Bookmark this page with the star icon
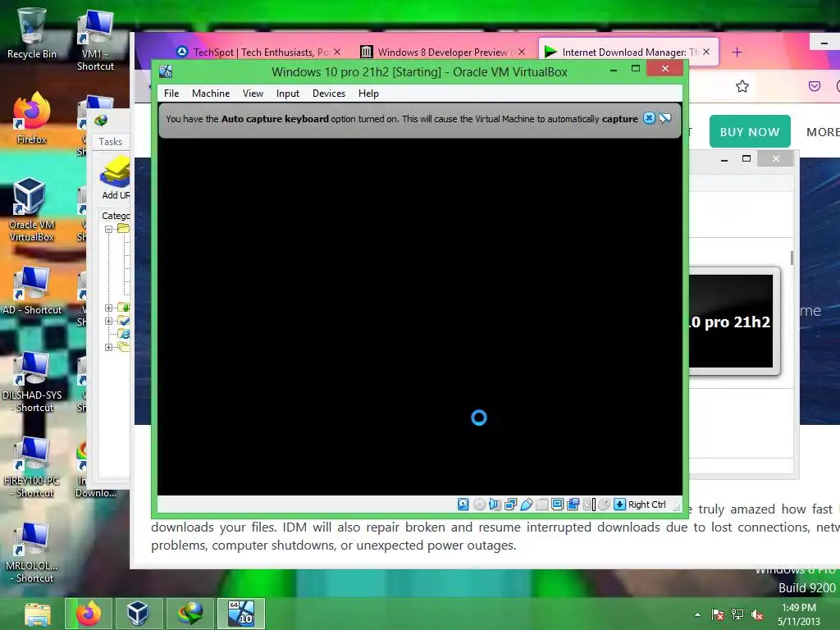The width and height of the screenshot is (840, 630). tap(742, 86)
